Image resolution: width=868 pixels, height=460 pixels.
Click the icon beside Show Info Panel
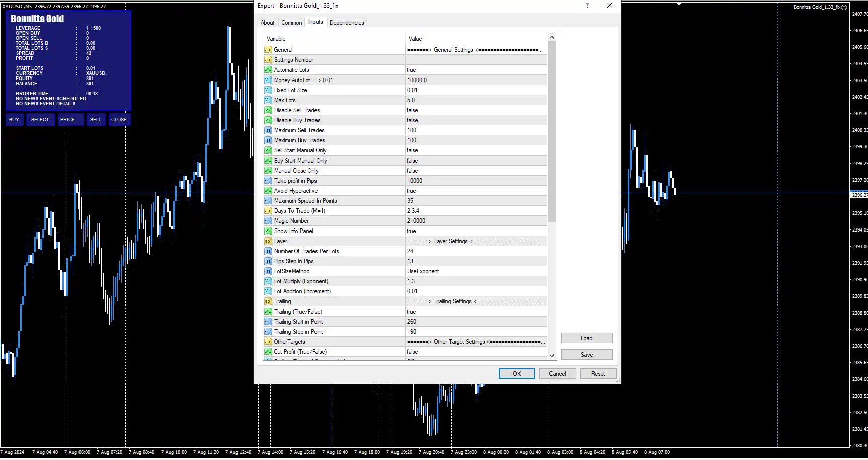coord(268,231)
